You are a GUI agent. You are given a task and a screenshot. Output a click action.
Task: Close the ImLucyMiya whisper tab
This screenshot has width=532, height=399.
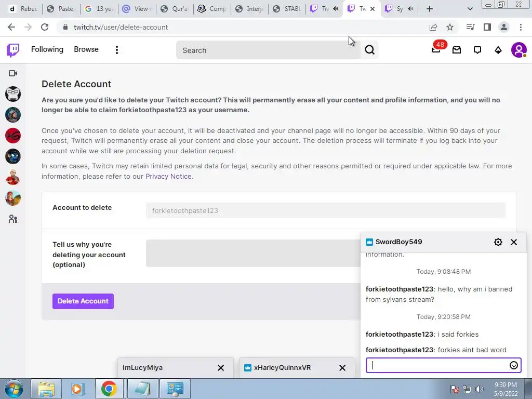click(221, 368)
